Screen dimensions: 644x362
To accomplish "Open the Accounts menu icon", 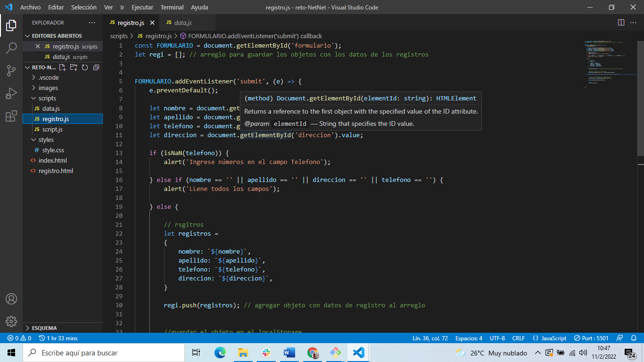I will coord(11,299).
